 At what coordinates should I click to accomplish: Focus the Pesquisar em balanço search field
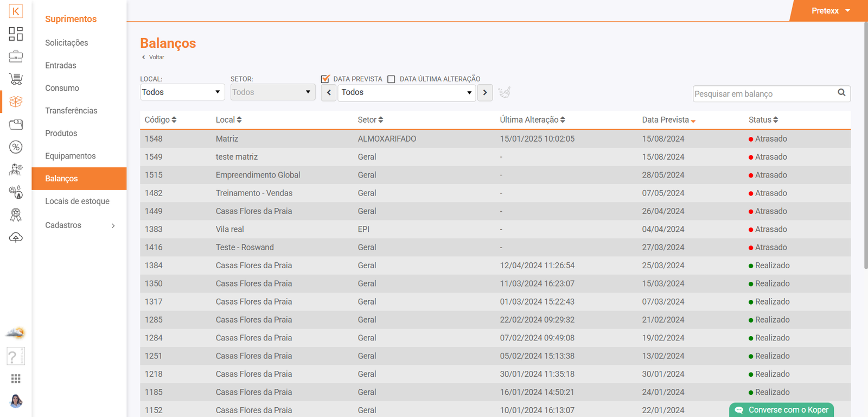764,94
